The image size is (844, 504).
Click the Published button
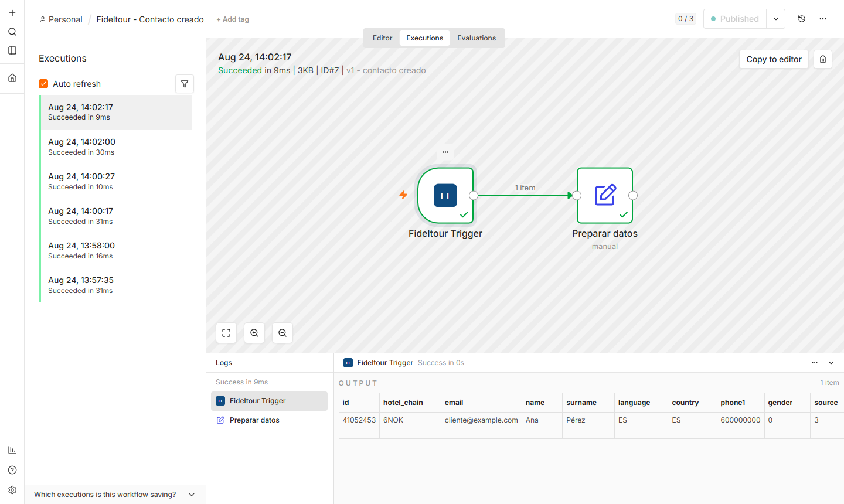click(735, 19)
